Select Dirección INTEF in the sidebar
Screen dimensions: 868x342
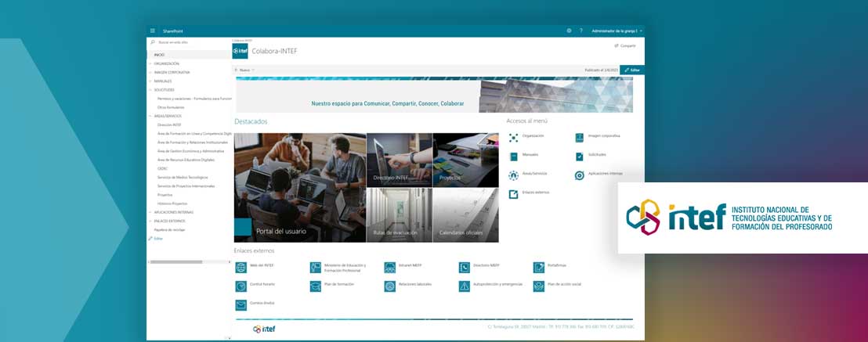pos(169,124)
